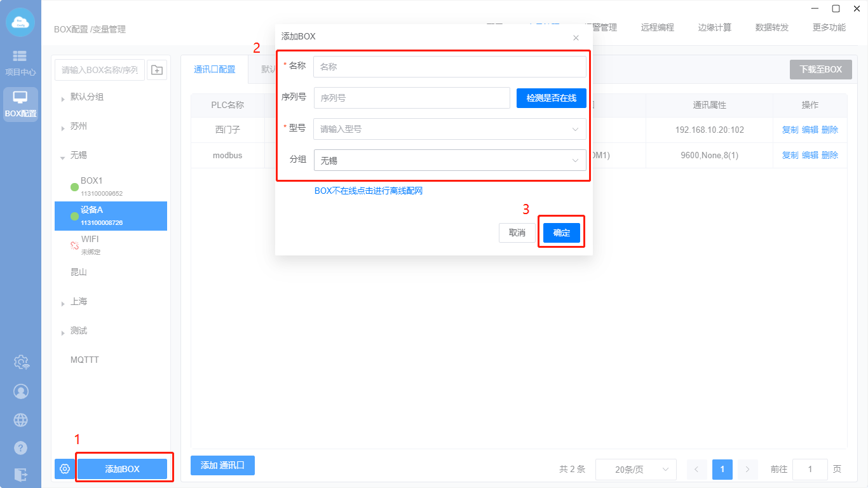The image size is (868, 488).
Task: Close the 添加BOX dialog
Action: tap(576, 37)
